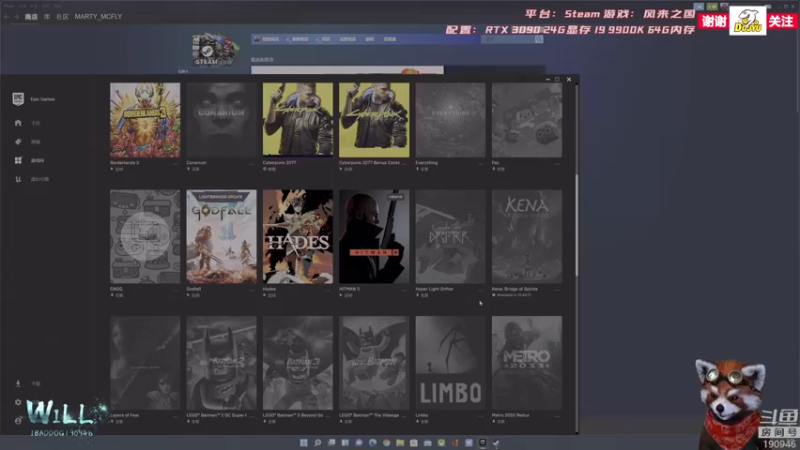Open the Everything game cover
The width and height of the screenshot is (800, 450).
[451, 120]
